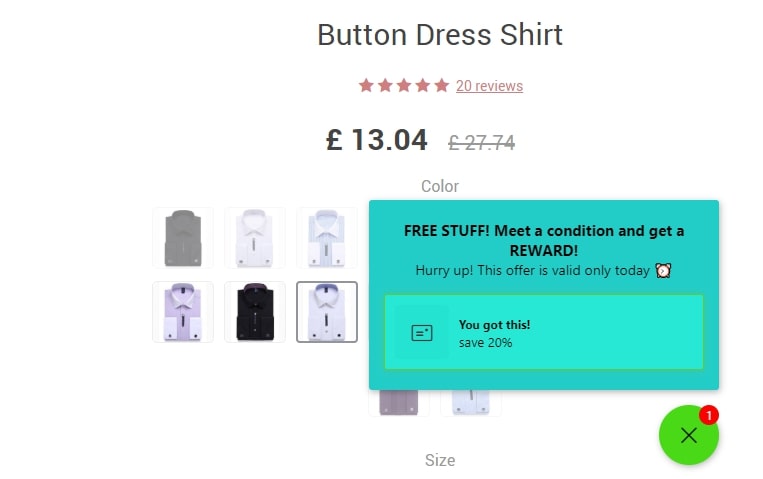Select the lavender purple shirt swatch
Viewport: 763px width, 479px height.
183,312
